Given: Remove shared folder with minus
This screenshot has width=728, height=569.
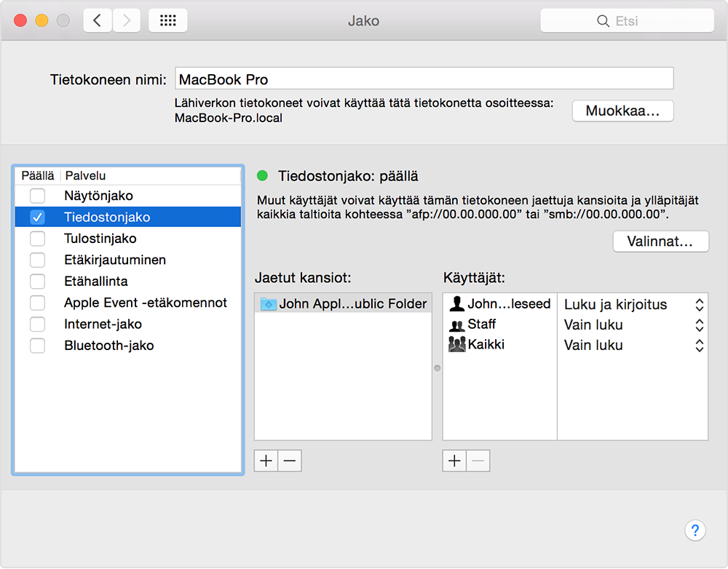Looking at the screenshot, I should (x=290, y=461).
